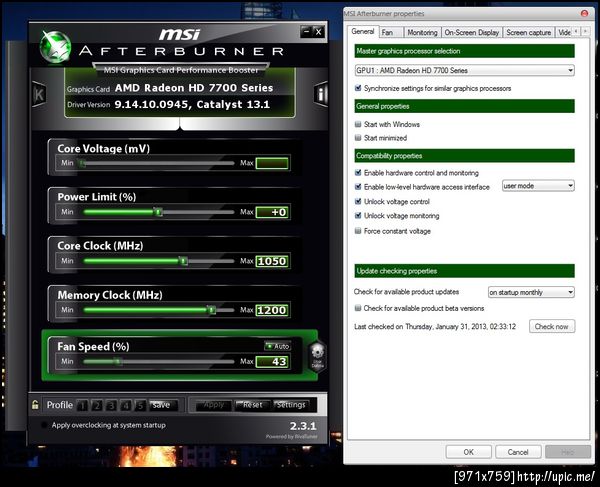Select profile slot 4
The image size is (600, 487).
click(126, 405)
